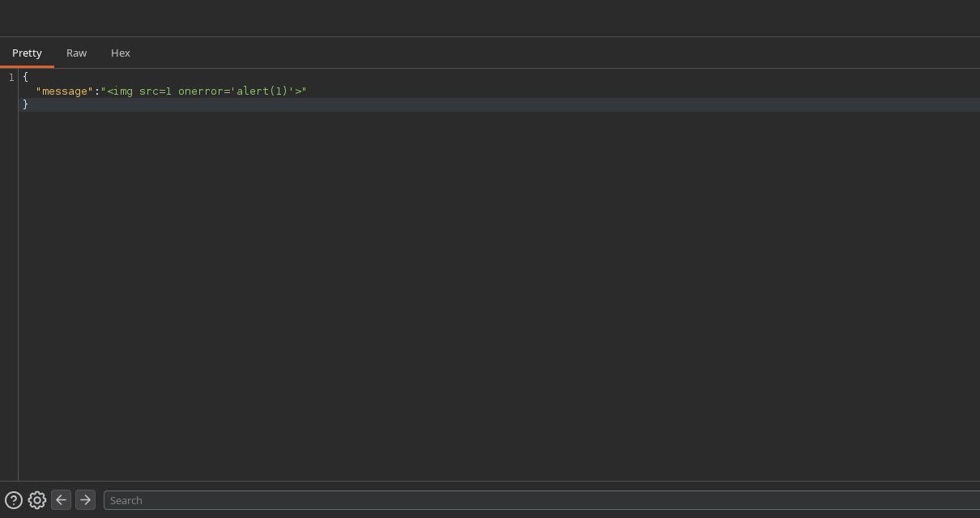The width and height of the screenshot is (980, 518).
Task: Go to previous search match arrow
Action: tap(61, 499)
